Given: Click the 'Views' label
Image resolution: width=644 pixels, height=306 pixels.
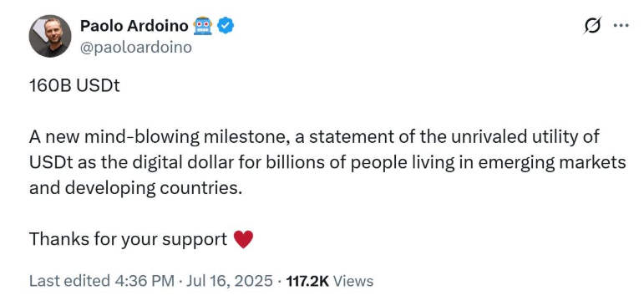Looking at the screenshot, I should [x=353, y=281].
